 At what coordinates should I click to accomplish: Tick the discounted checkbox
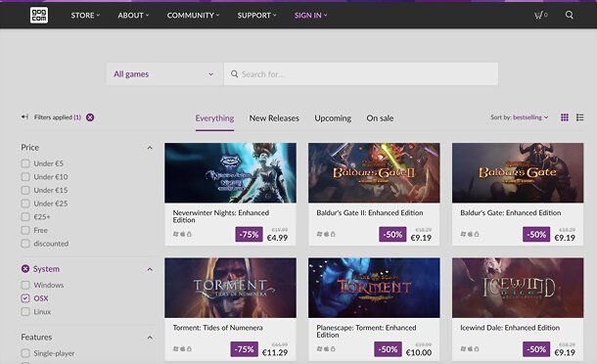[x=25, y=244]
